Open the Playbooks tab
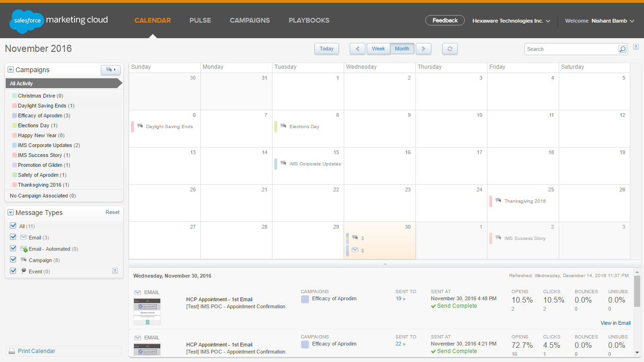The height and width of the screenshot is (362, 644). (x=309, y=20)
